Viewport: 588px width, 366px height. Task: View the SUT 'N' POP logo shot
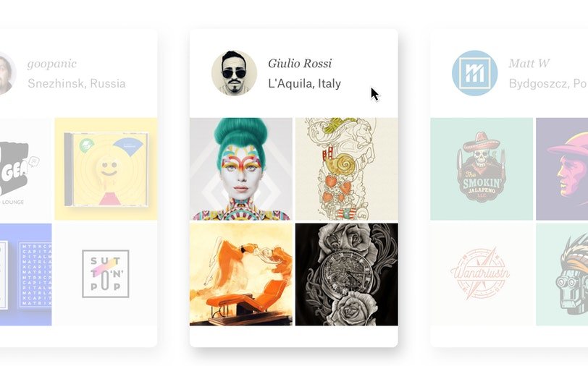pos(106,275)
